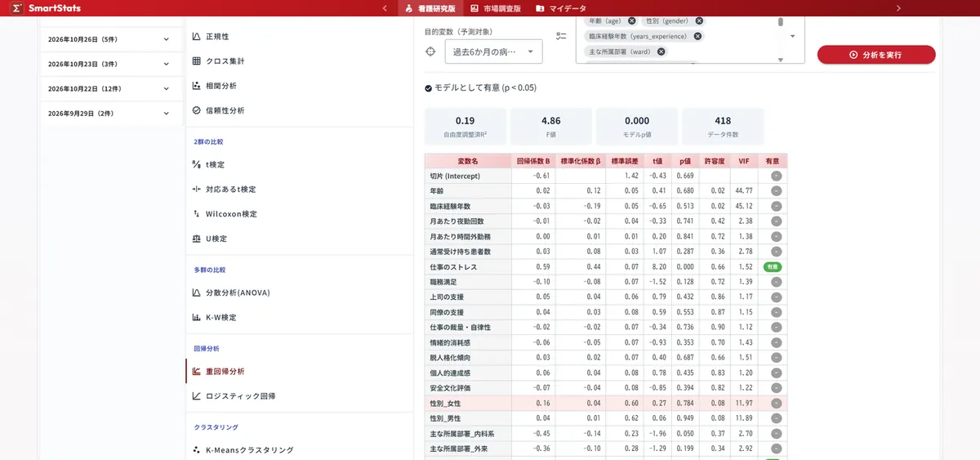Screen dimensions: 980x460
Task: Click the 性別_男性 row label
Action: tap(445, 418)
